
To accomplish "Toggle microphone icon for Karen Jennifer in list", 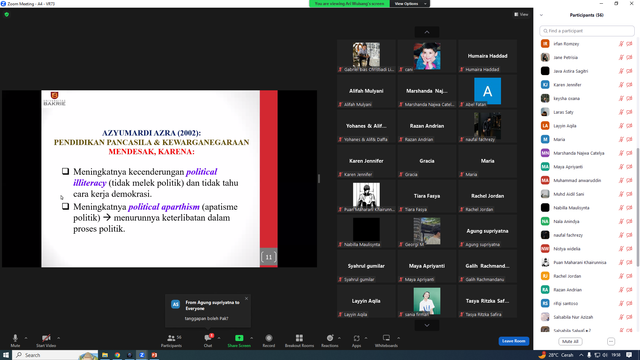I will click(621, 85).
